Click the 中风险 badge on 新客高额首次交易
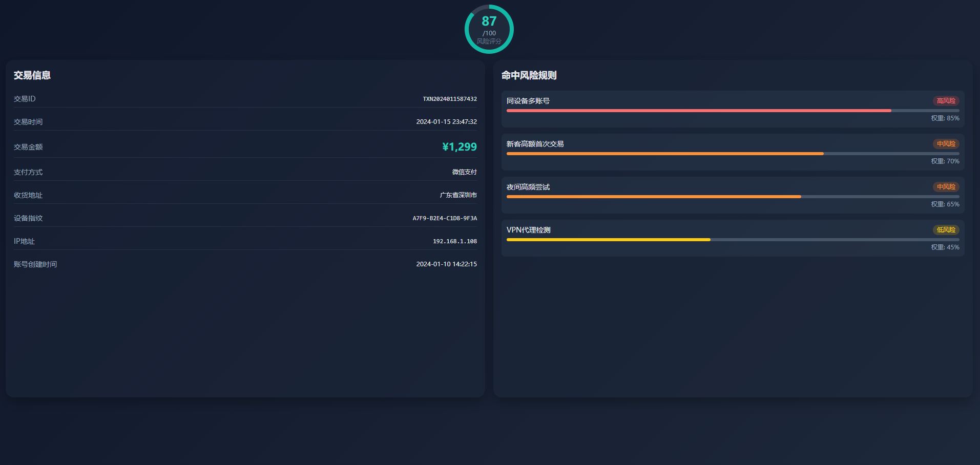 click(x=946, y=144)
